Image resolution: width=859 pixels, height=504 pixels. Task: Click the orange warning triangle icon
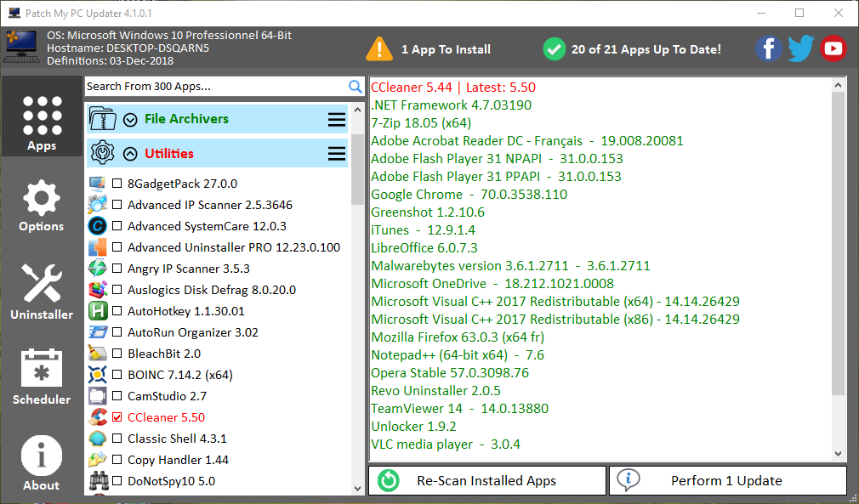[379, 49]
